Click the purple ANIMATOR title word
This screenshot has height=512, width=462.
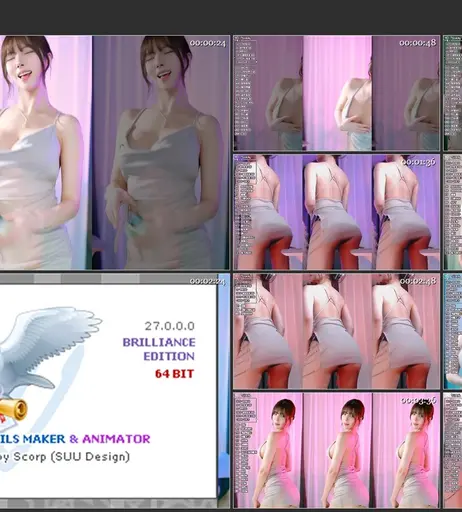(x=116, y=439)
